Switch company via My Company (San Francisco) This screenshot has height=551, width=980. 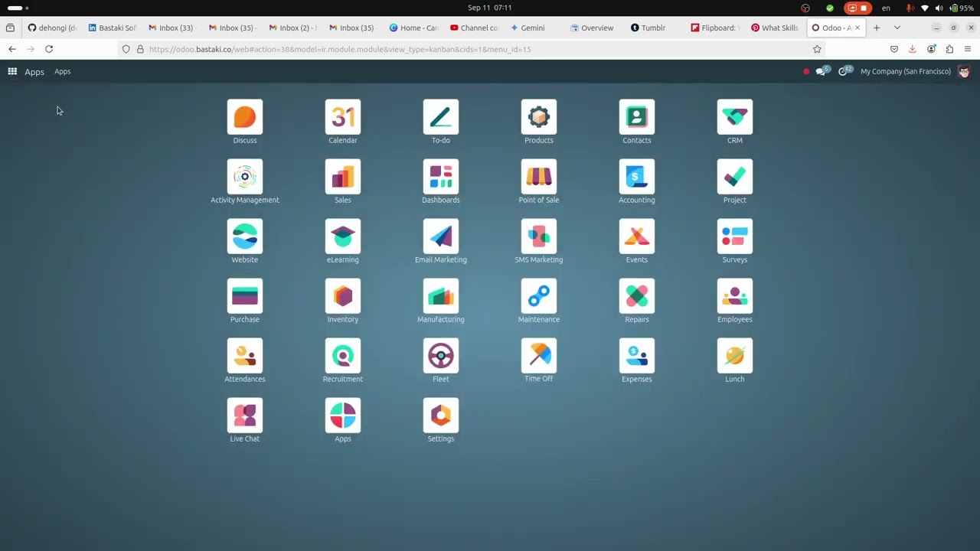pos(906,71)
